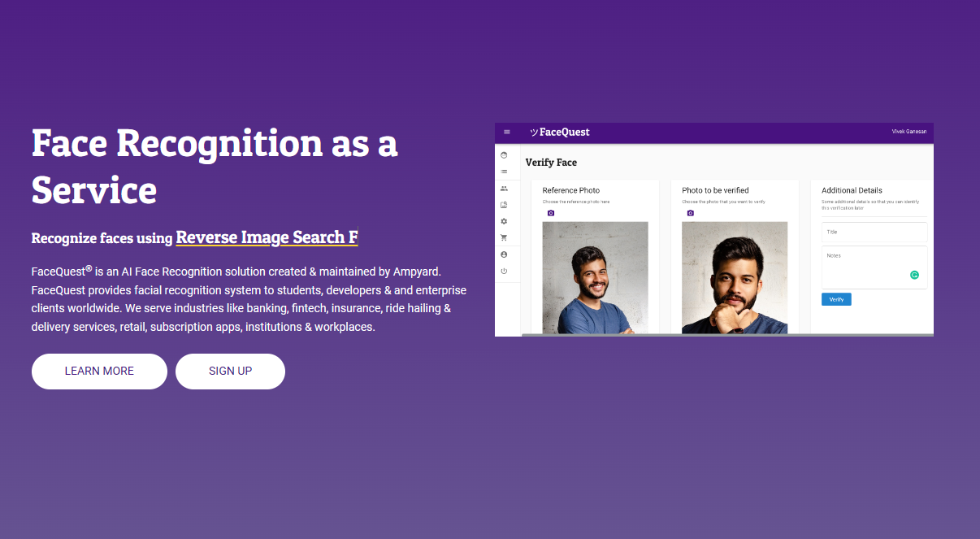The height and width of the screenshot is (539, 980).
Task: Select the Photo to be verified portrait
Action: pos(735,278)
